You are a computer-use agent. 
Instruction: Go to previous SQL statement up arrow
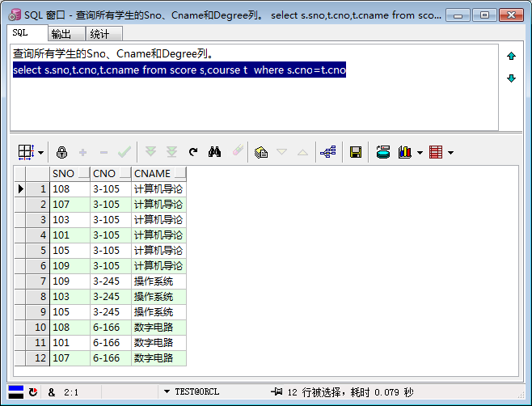(x=511, y=56)
